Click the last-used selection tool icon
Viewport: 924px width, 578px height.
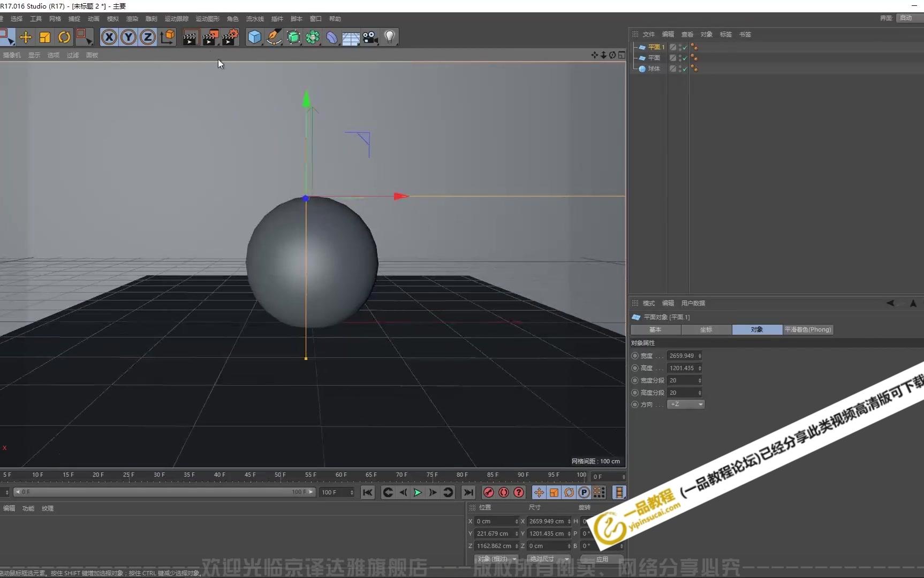(84, 37)
